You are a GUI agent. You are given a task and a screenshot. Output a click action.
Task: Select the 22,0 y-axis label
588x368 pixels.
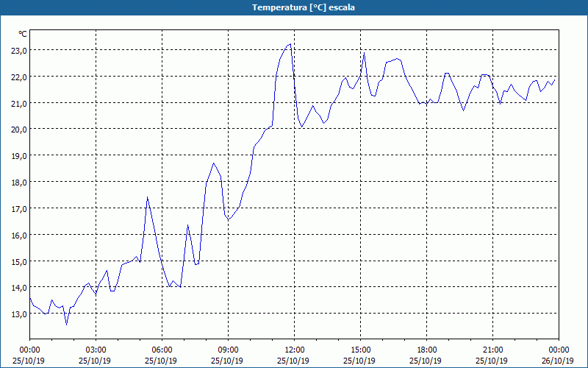tap(18, 77)
